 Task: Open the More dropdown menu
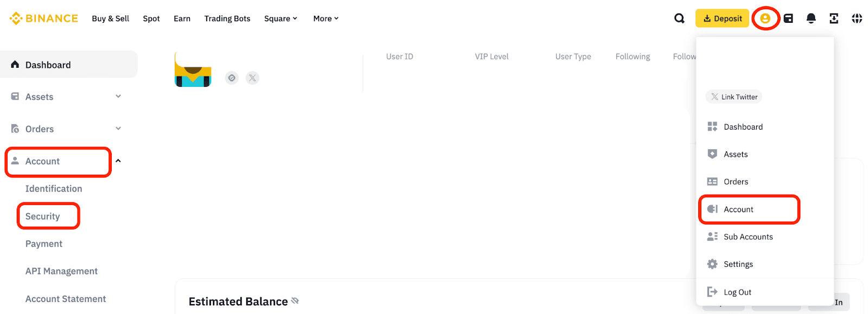tap(325, 18)
